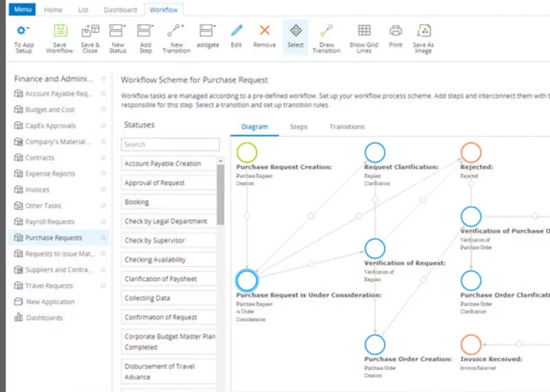Click the Statuses list scrollbar
Screen dimensions: 550x392
pos(220,195)
